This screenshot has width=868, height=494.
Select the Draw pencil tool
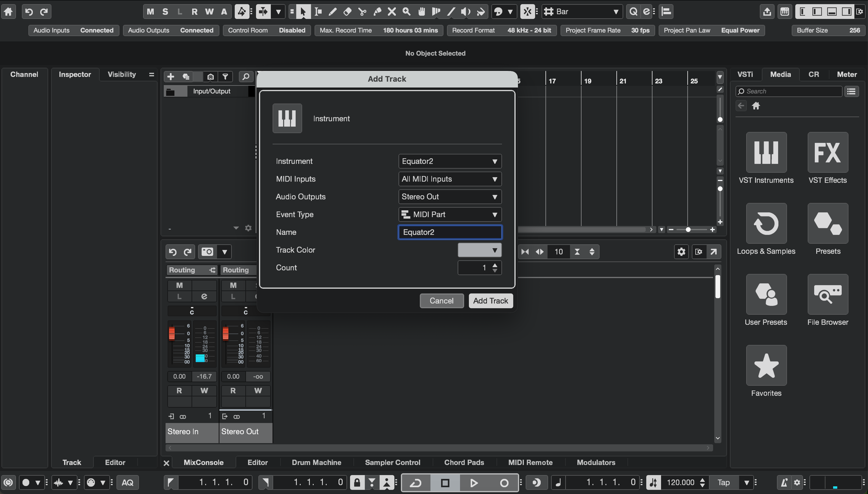click(333, 12)
